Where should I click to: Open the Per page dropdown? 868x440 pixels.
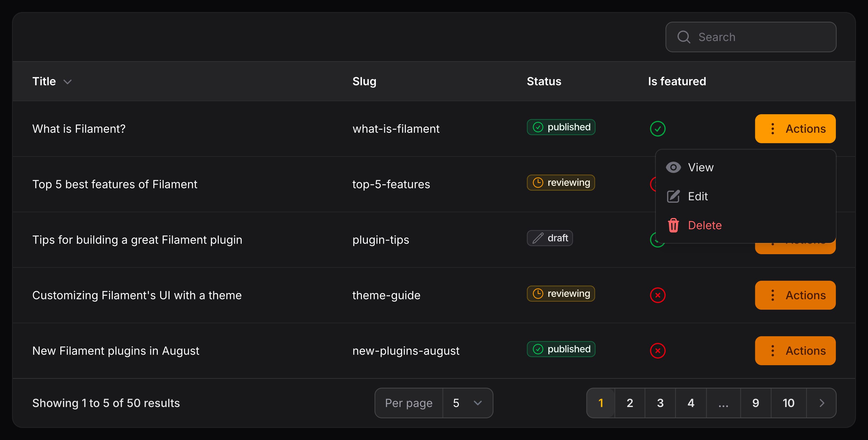pos(467,403)
